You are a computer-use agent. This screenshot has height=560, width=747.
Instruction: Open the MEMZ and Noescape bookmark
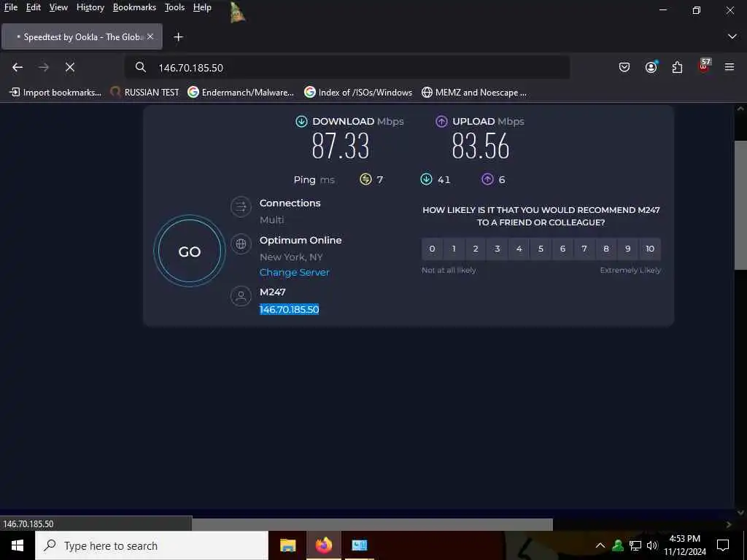[474, 93]
